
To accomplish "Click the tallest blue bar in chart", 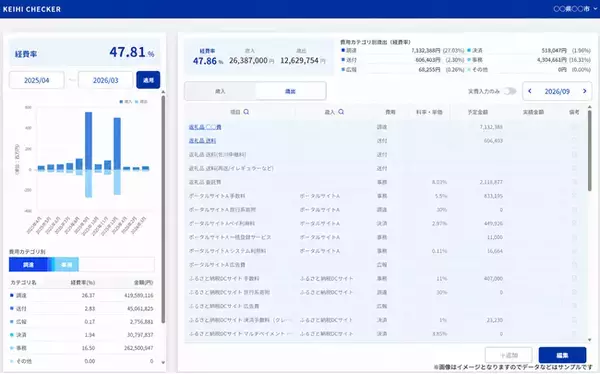I will tap(88, 141).
